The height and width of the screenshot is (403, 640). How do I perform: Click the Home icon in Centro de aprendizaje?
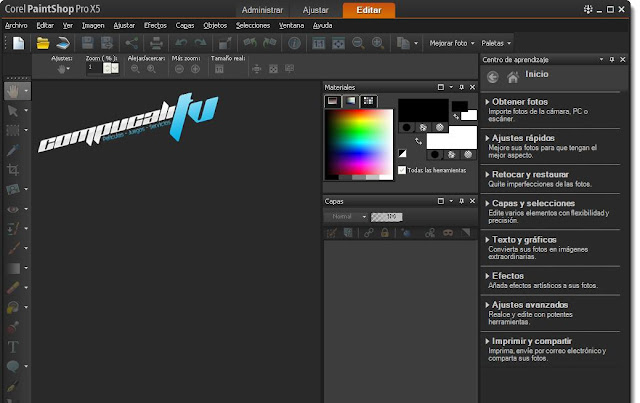click(513, 77)
